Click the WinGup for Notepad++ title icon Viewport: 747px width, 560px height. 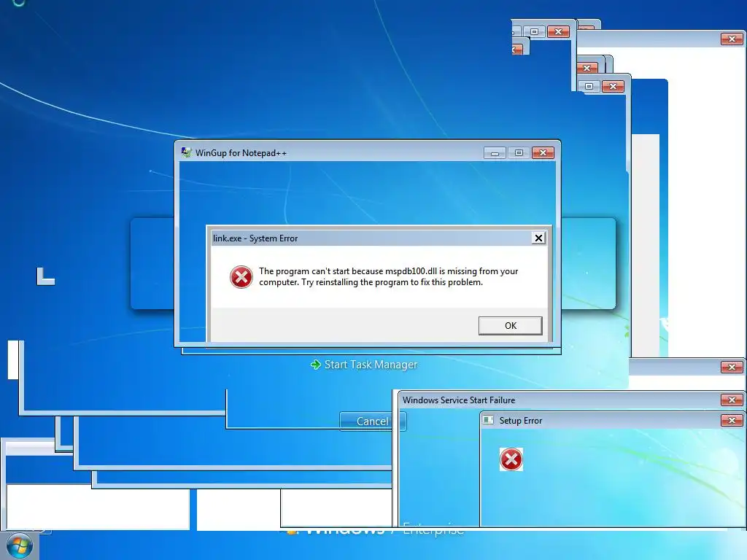pos(186,152)
